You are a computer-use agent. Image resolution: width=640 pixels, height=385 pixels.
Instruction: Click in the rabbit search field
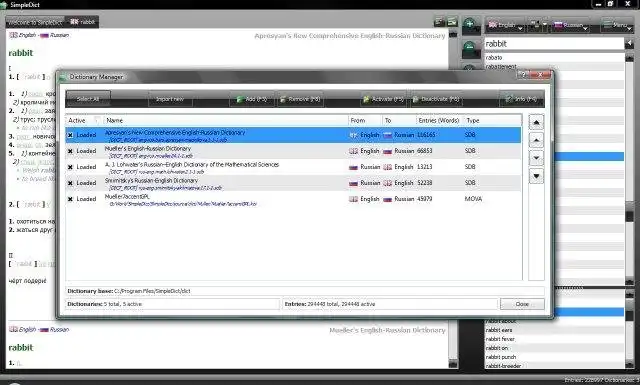554,44
